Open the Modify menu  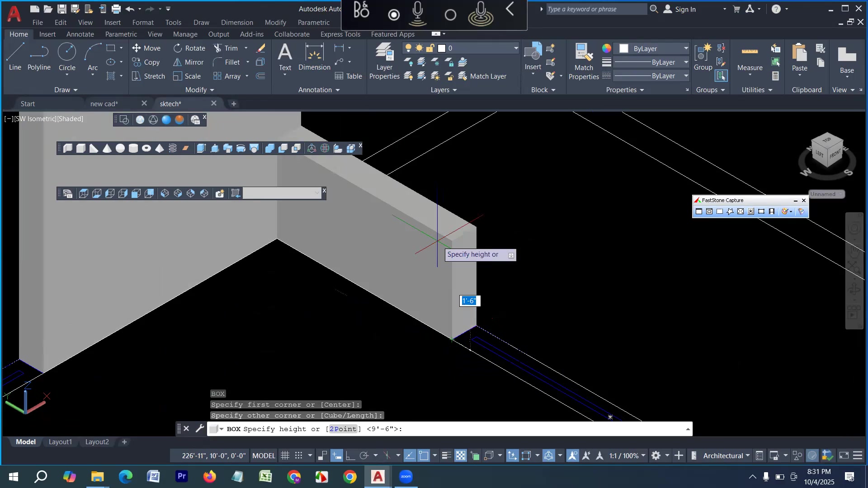(275, 22)
